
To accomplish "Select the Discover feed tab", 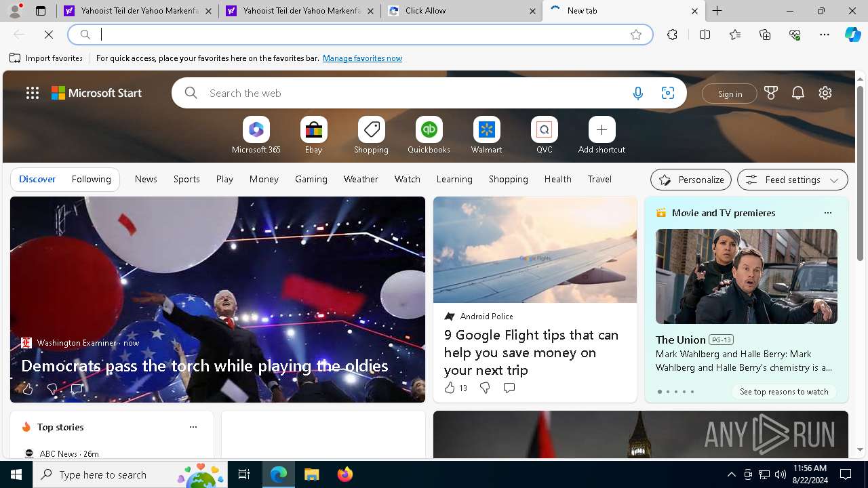I will click(37, 179).
